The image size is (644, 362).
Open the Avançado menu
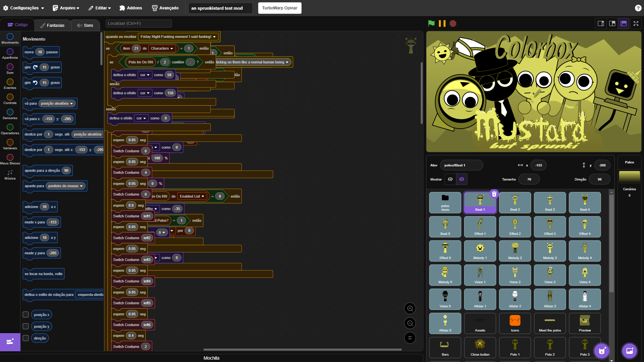coord(165,8)
